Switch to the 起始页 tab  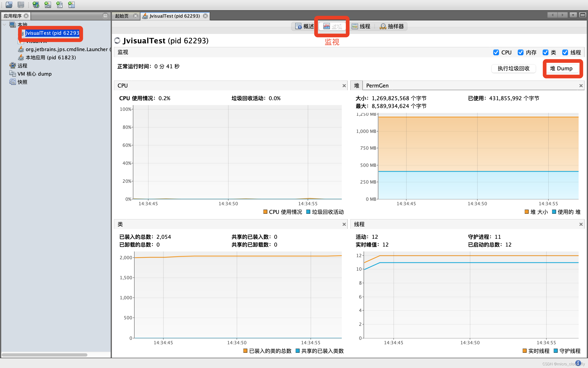tap(122, 16)
